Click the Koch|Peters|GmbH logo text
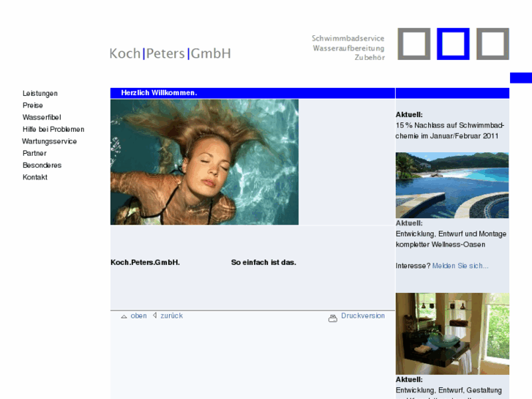This screenshot has height=399, width=532. pos(171,53)
